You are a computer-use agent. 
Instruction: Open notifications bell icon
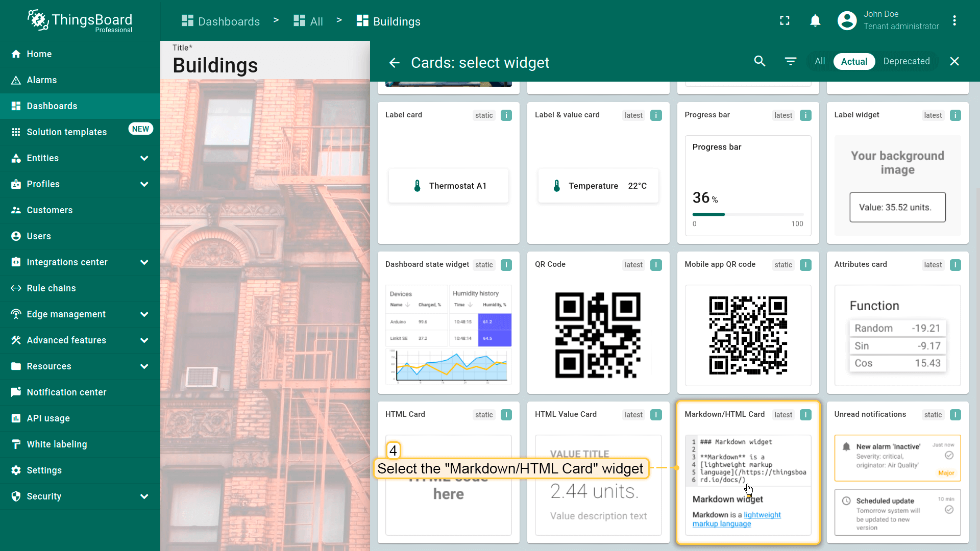pyautogui.click(x=815, y=20)
